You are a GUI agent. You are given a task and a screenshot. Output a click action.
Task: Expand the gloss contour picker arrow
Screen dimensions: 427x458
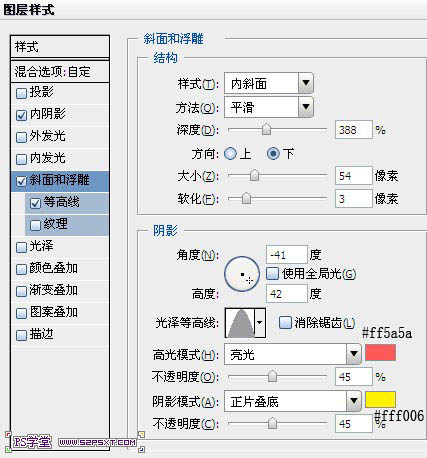(260, 323)
